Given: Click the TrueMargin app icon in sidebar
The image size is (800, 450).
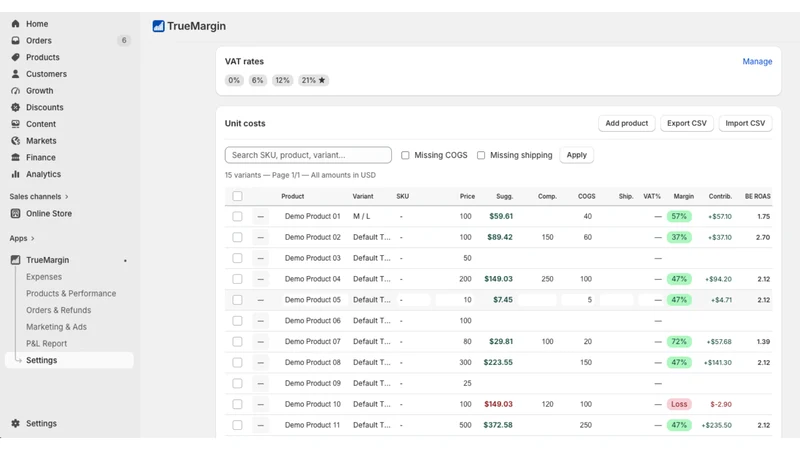Looking at the screenshot, I should [15, 260].
